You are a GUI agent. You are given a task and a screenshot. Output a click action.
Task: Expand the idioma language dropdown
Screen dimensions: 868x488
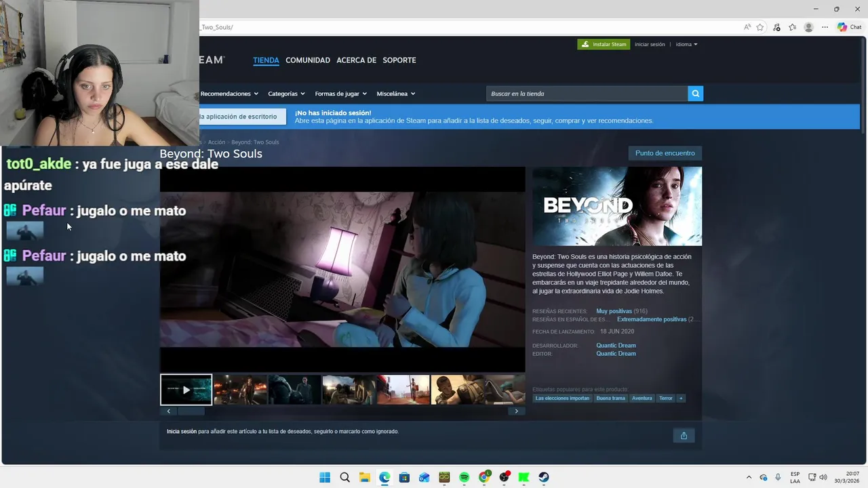tap(686, 44)
